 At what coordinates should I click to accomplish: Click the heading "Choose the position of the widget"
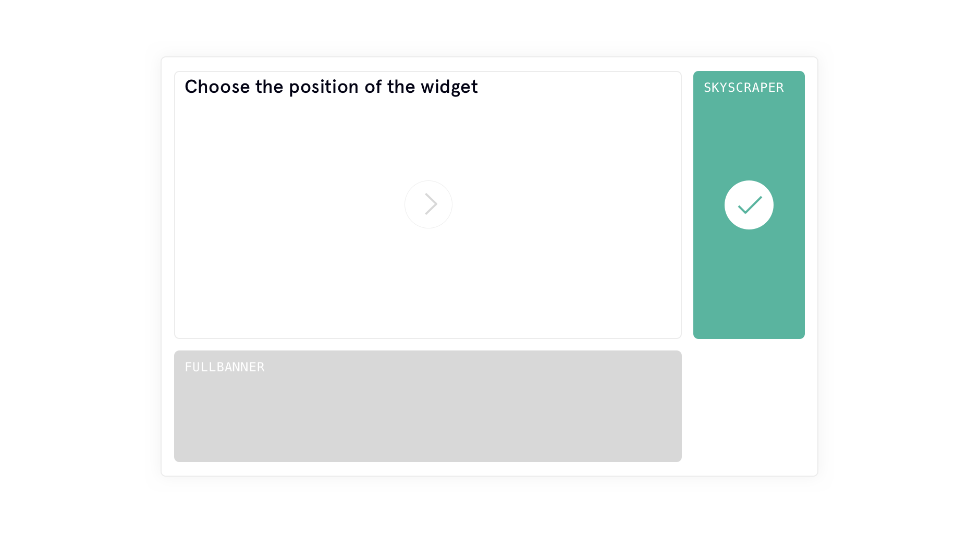[331, 87]
